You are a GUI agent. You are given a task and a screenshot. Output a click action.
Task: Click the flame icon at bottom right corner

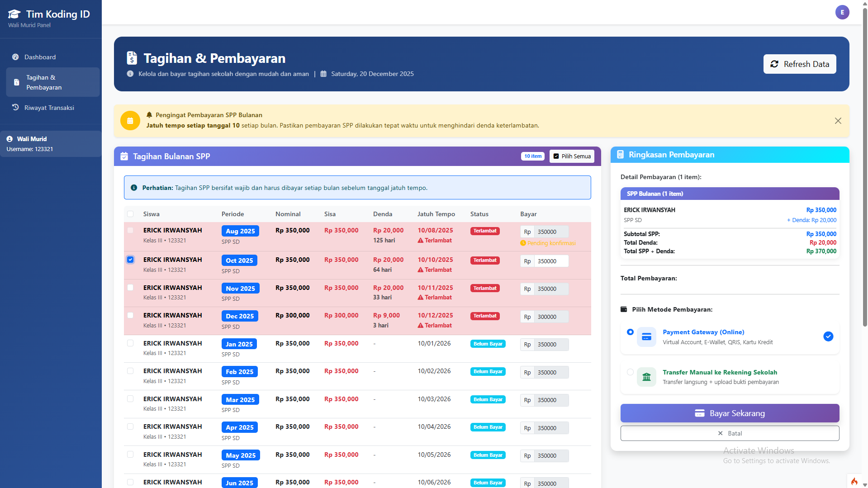[854, 481]
